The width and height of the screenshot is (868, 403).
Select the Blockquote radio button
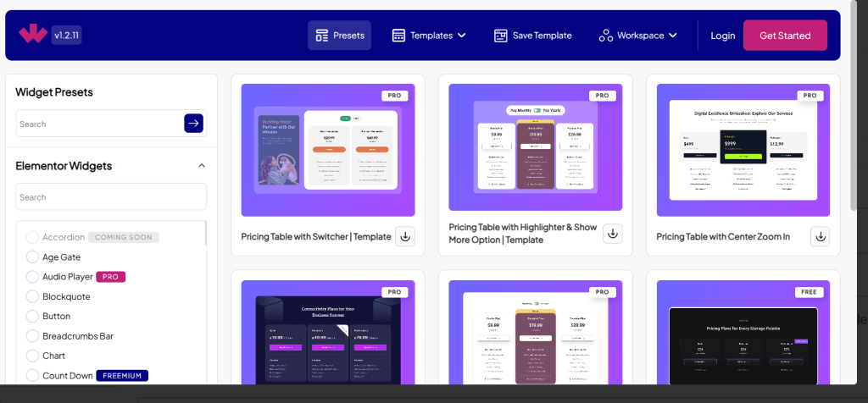33,296
